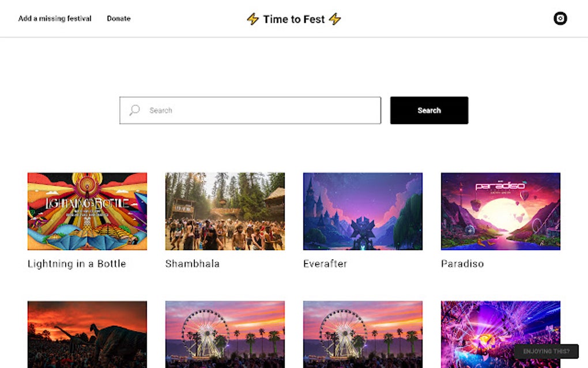Click the magnifying glass search icon
The image size is (588, 368).
[134, 110]
